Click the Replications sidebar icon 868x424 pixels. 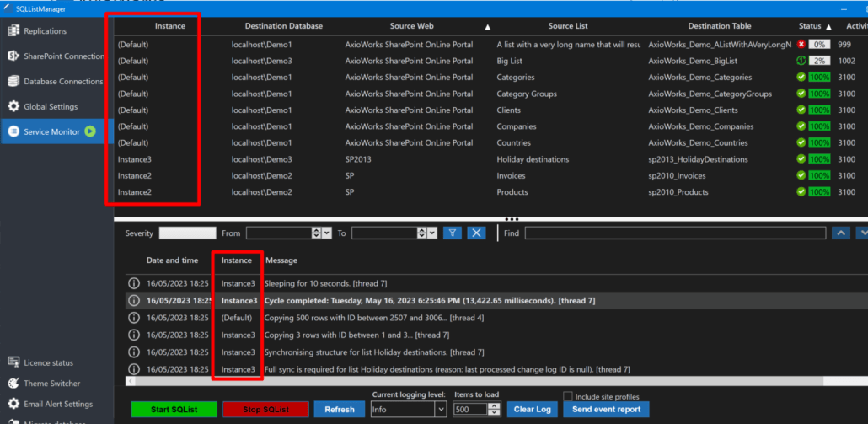tap(13, 31)
